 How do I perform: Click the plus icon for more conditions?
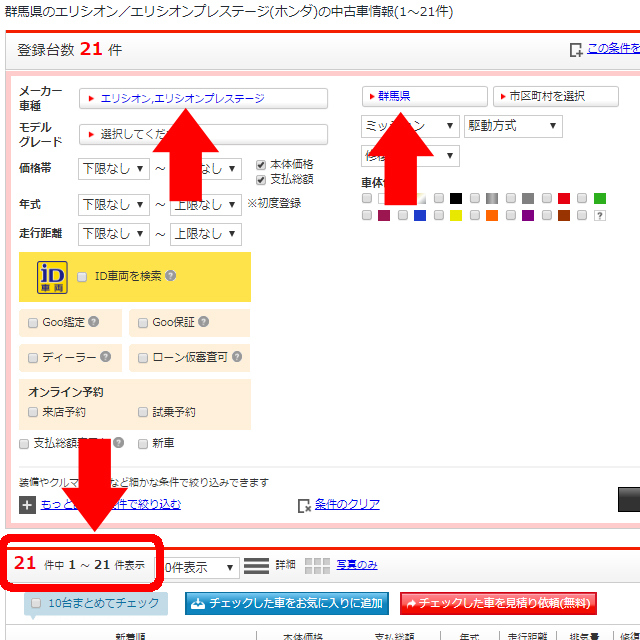pos(27,505)
